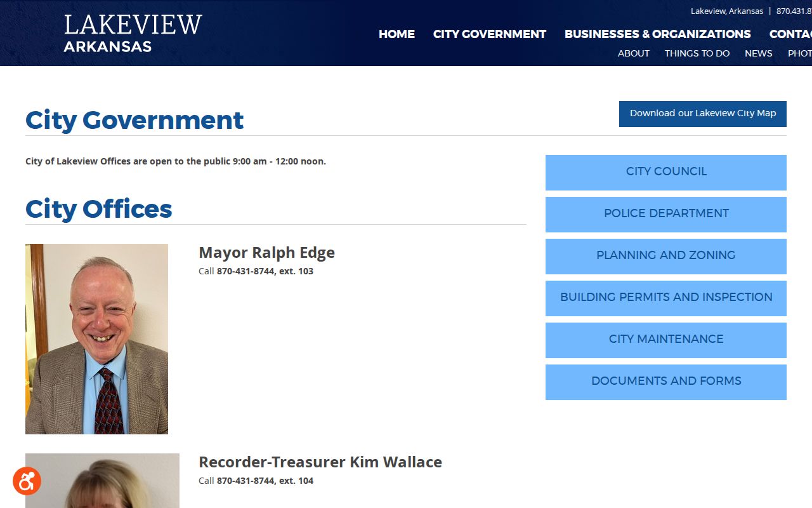Visit the NEWS link
812x508 pixels.
759,53
